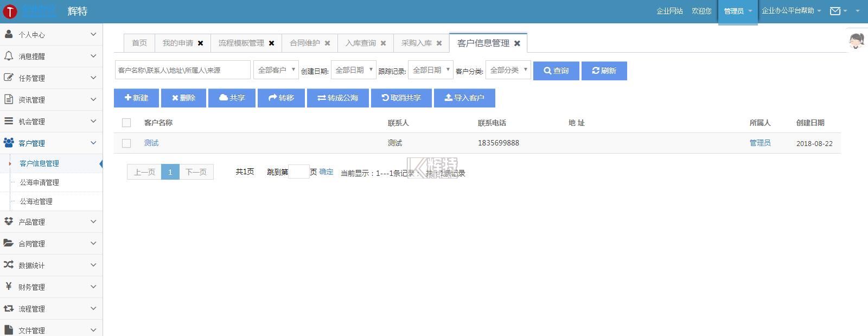Click the customer name search input field
Image resolution: width=868 pixels, height=336 pixels.
coord(182,70)
